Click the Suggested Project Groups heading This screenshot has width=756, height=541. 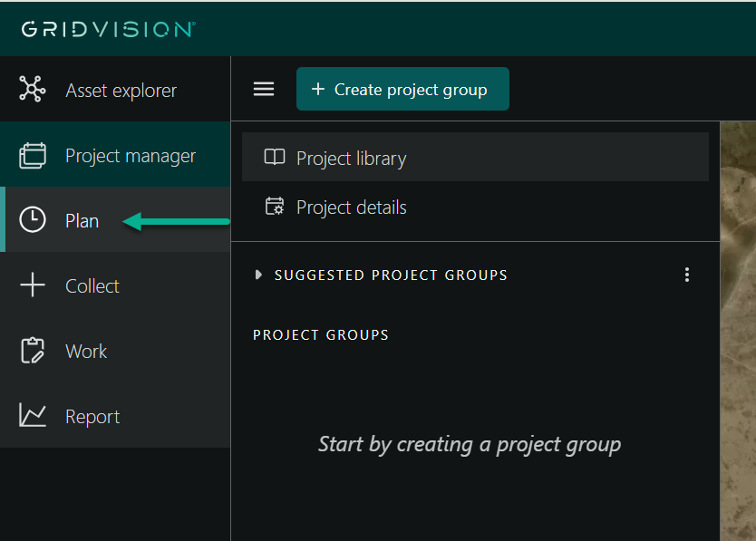click(391, 275)
